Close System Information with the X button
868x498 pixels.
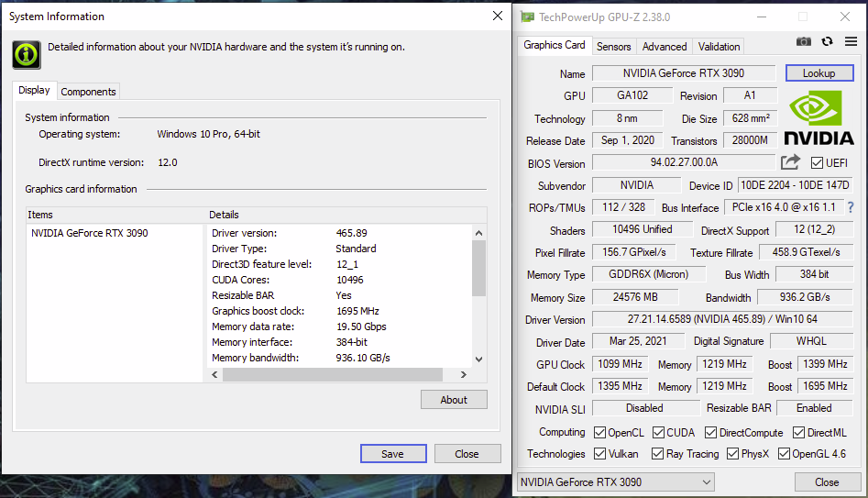[498, 16]
